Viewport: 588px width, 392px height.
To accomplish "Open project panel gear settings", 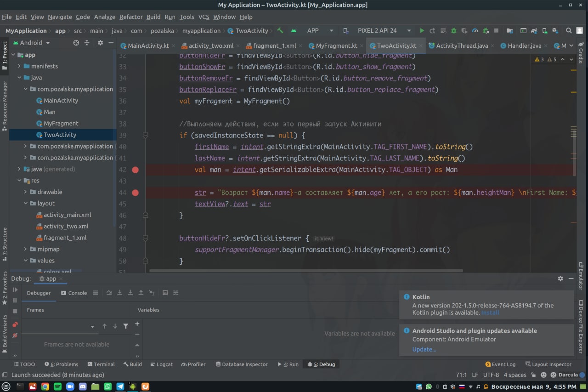I will click(x=100, y=43).
